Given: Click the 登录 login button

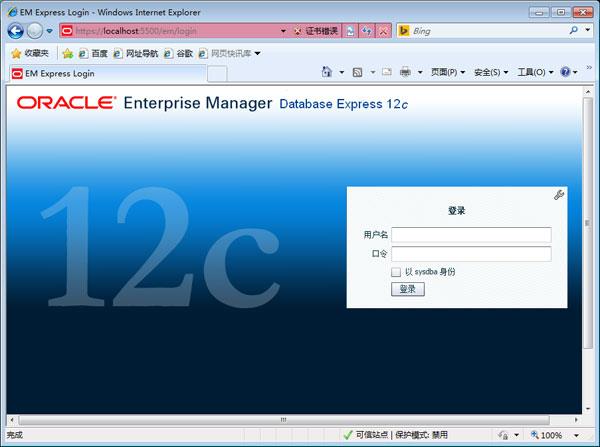Looking at the screenshot, I should [408, 289].
